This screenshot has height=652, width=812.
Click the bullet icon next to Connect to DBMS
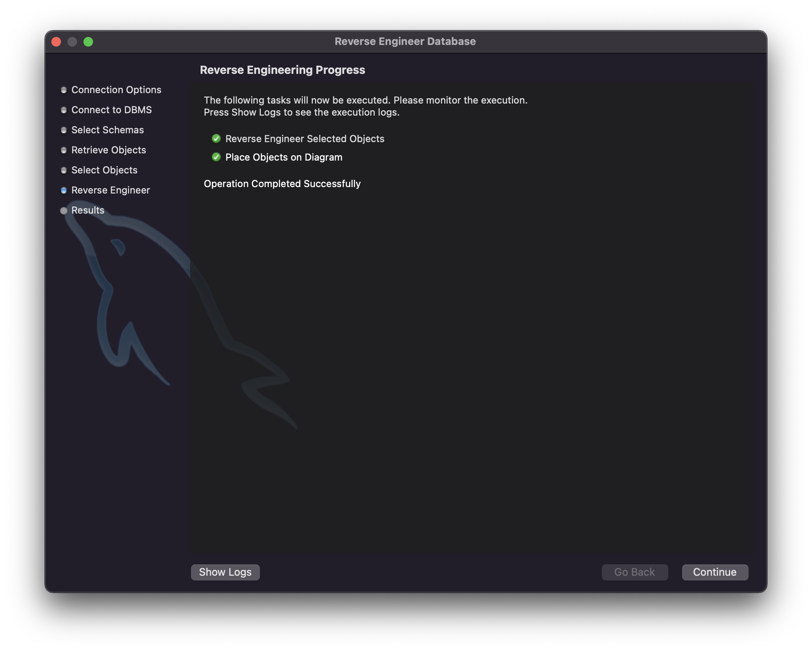63,110
